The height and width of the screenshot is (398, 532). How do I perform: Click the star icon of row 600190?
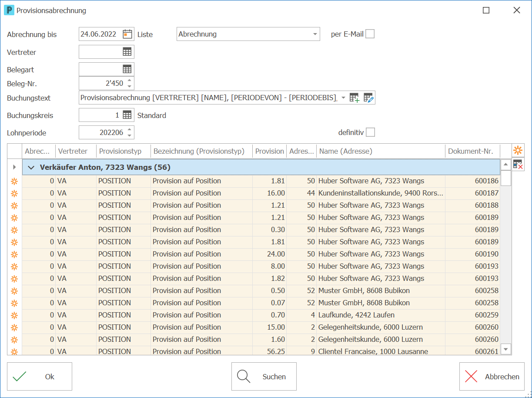(14, 254)
